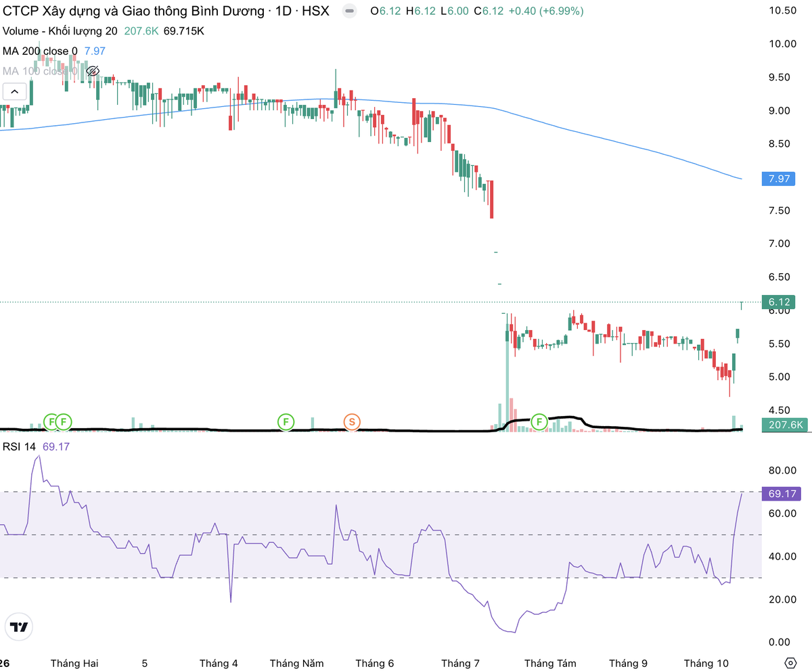812x671 pixels.
Task: Select the MA 200 close legend entry
Action: [x=40, y=51]
